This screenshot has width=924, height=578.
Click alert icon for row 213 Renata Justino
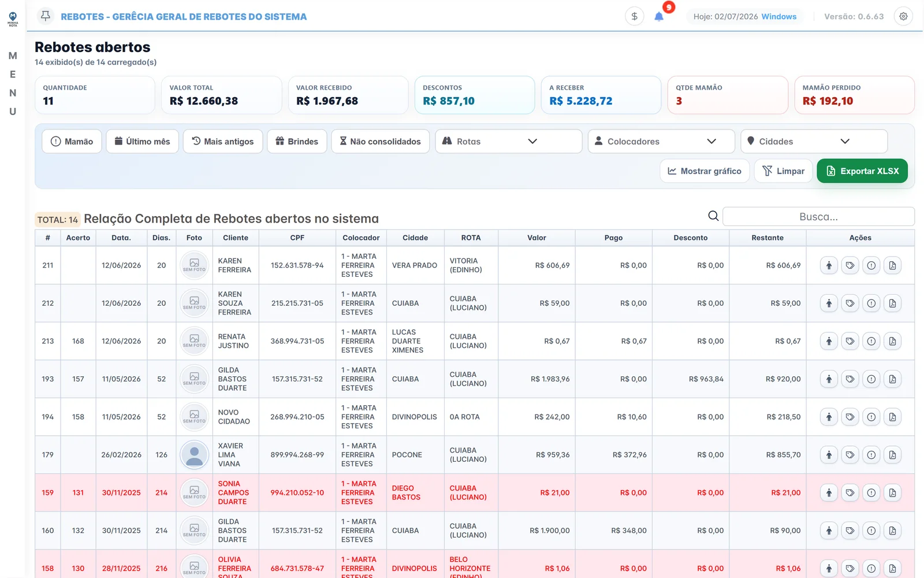pyautogui.click(x=871, y=341)
